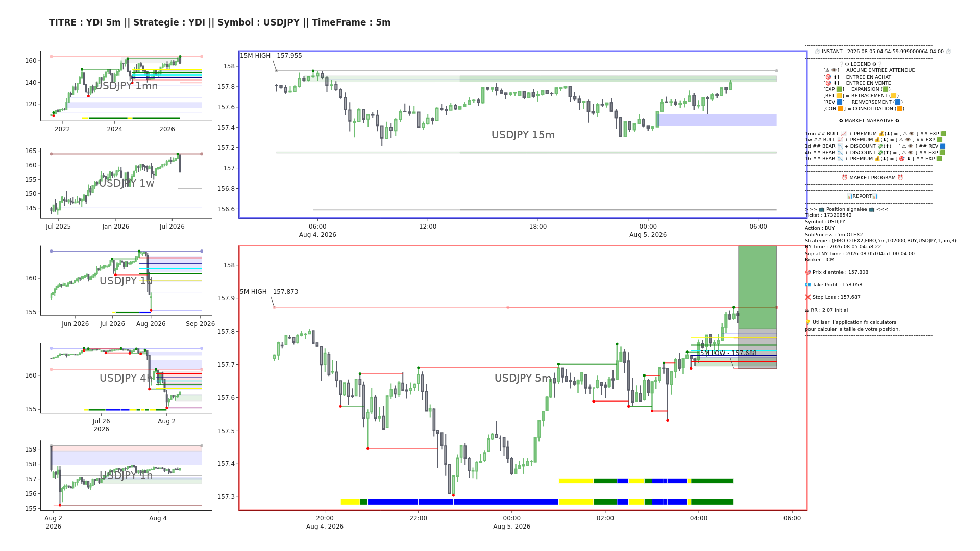Click the falling chart icon in the 1d narrative row
The width and height of the screenshot is (980, 551).
840,146
